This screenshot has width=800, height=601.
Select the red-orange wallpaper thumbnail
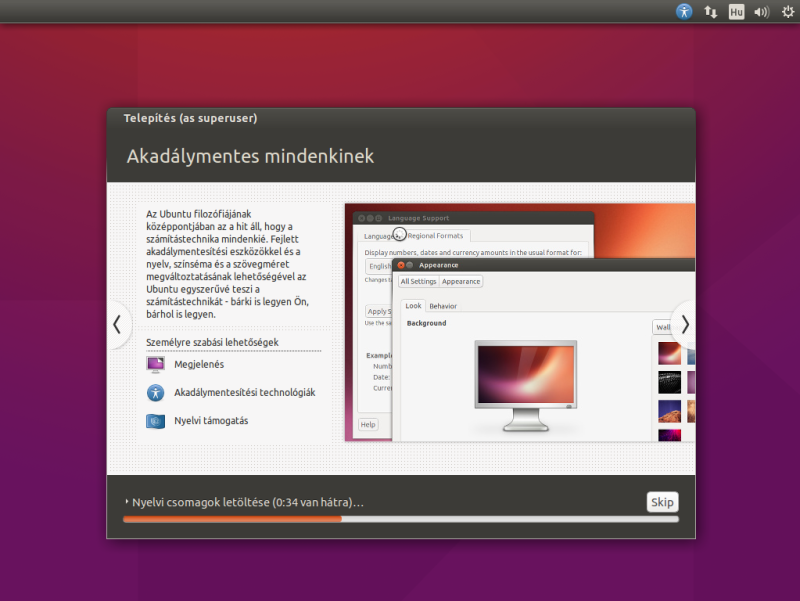[669, 353]
